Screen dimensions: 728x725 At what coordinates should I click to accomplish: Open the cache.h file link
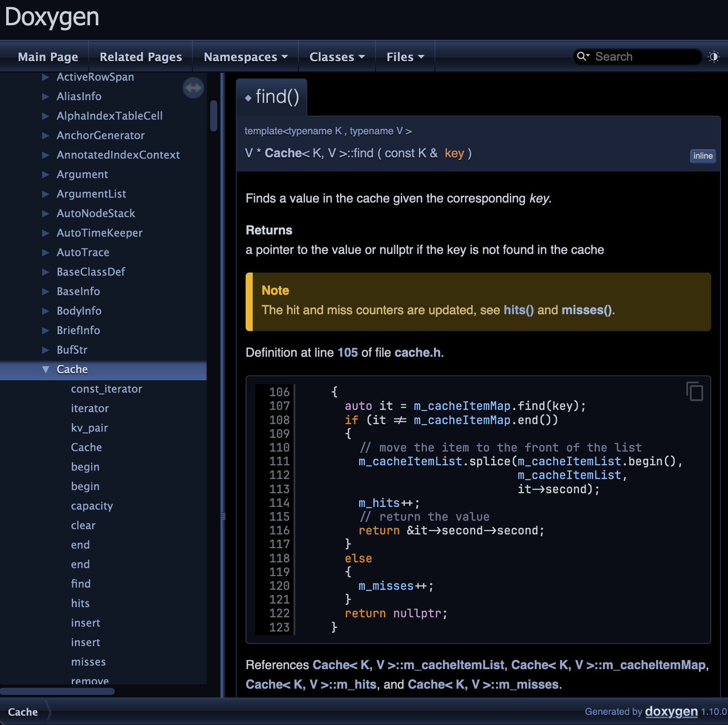tap(418, 353)
